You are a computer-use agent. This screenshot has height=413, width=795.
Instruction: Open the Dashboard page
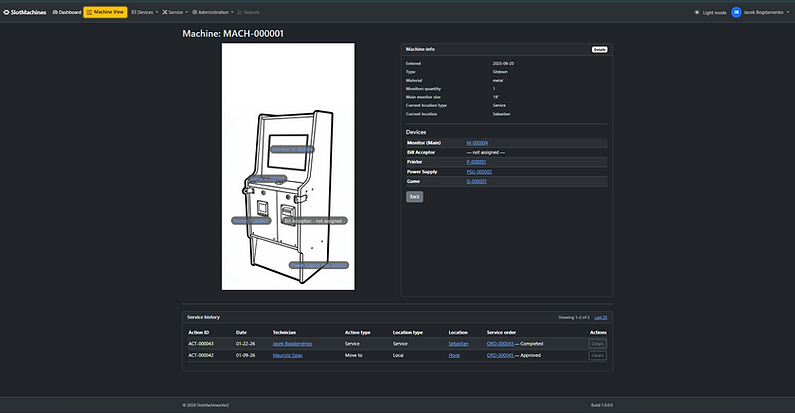coord(67,12)
